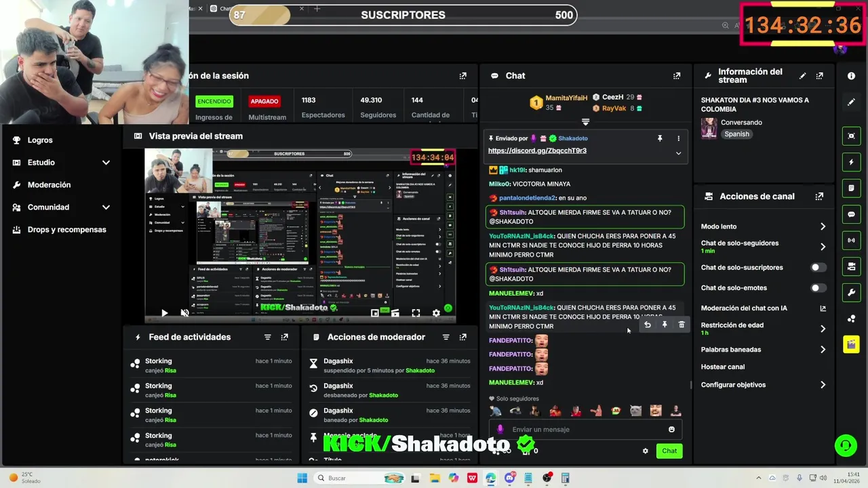Click Hostear canal

point(723,367)
